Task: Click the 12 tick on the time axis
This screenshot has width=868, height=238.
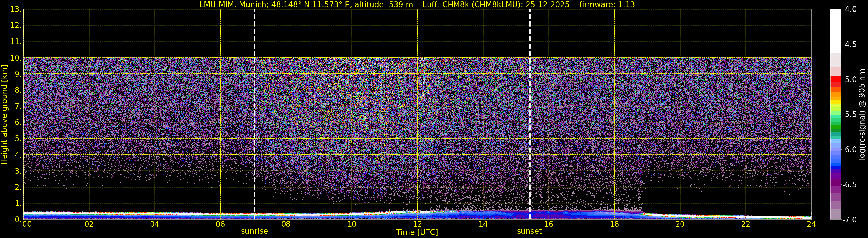Action: click(417, 224)
